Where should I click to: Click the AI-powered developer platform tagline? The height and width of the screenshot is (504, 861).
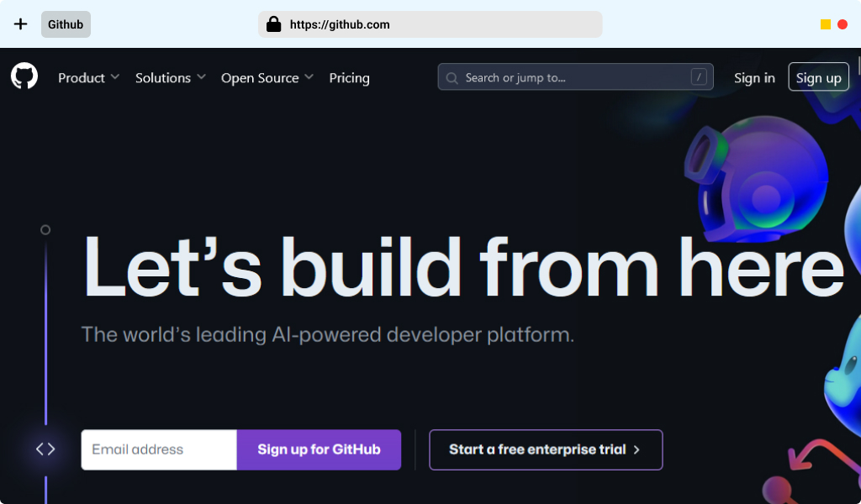pyautogui.click(x=328, y=334)
